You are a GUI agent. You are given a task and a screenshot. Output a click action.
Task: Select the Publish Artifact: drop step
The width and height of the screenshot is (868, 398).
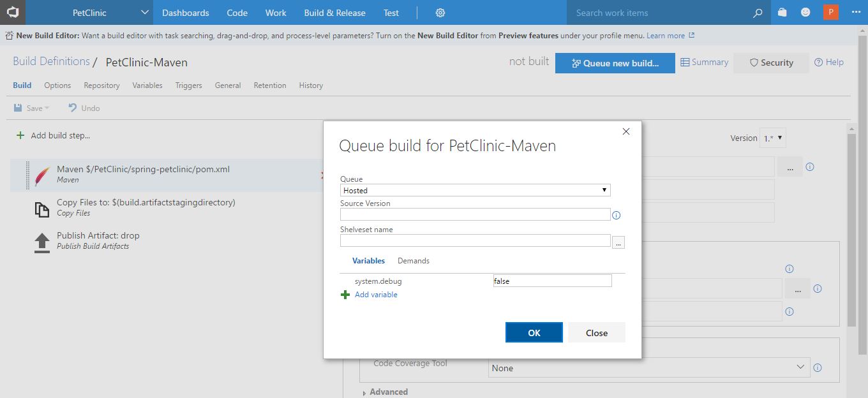pos(166,240)
